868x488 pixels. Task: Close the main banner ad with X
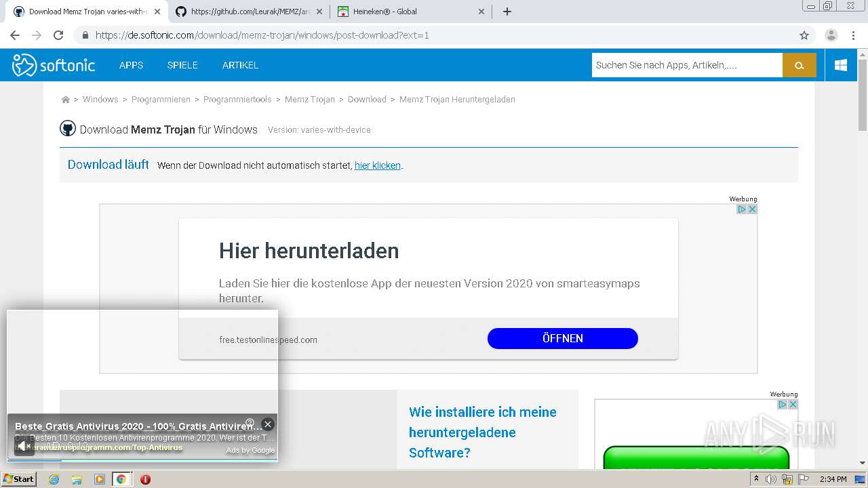(752, 209)
